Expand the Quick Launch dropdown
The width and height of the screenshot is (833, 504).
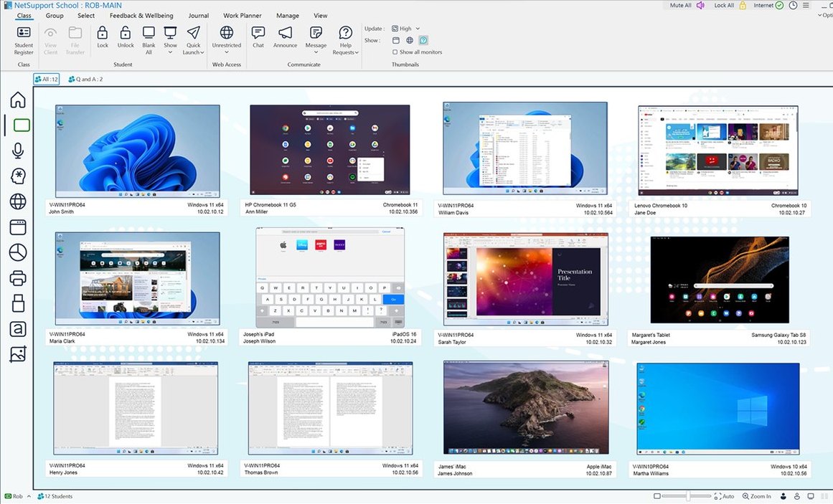[202, 52]
